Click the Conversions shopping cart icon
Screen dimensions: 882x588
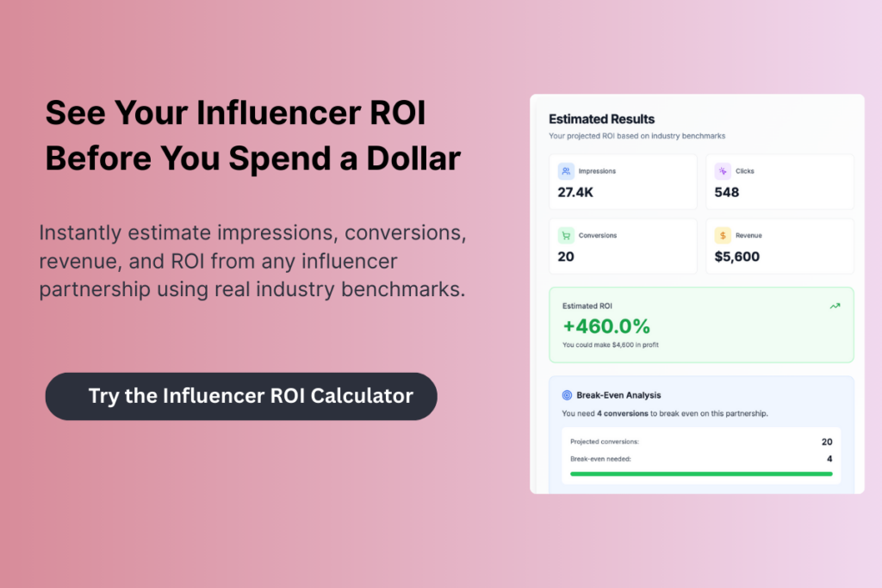point(566,235)
